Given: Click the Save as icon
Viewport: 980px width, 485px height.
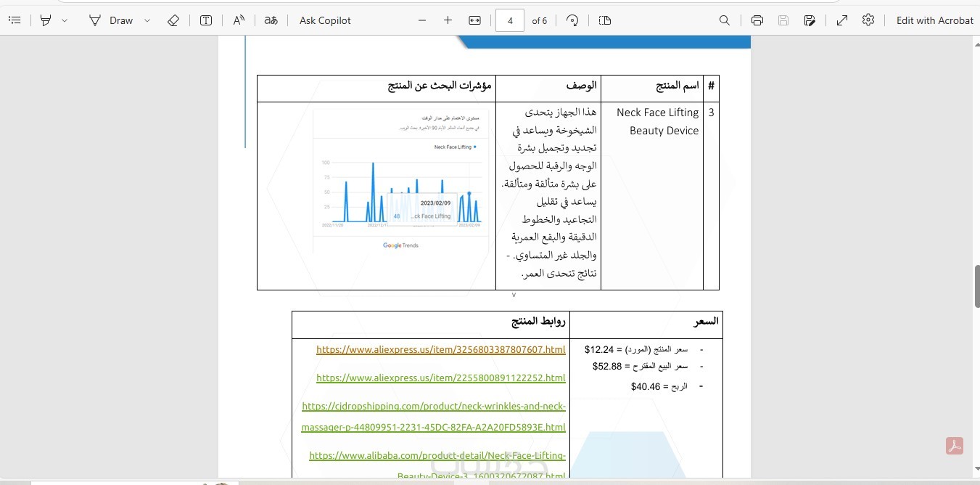Looking at the screenshot, I should coord(810,20).
